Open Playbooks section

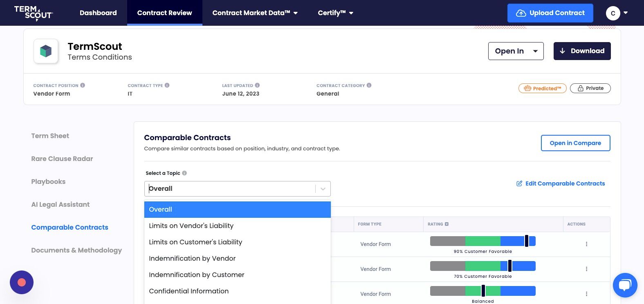(48, 182)
